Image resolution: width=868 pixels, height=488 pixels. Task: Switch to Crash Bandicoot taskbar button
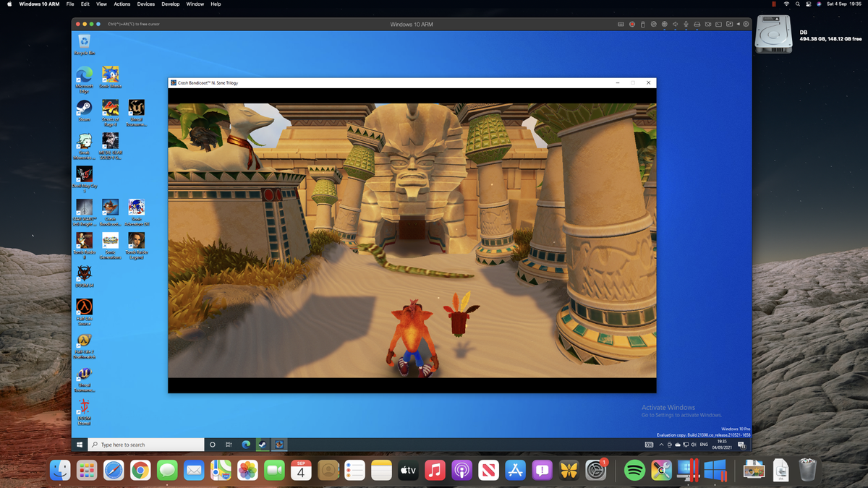pos(279,445)
